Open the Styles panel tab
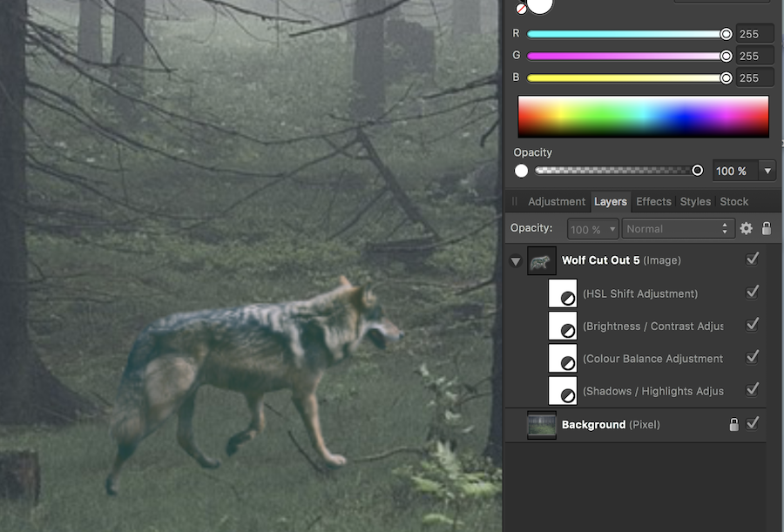 [x=695, y=201]
